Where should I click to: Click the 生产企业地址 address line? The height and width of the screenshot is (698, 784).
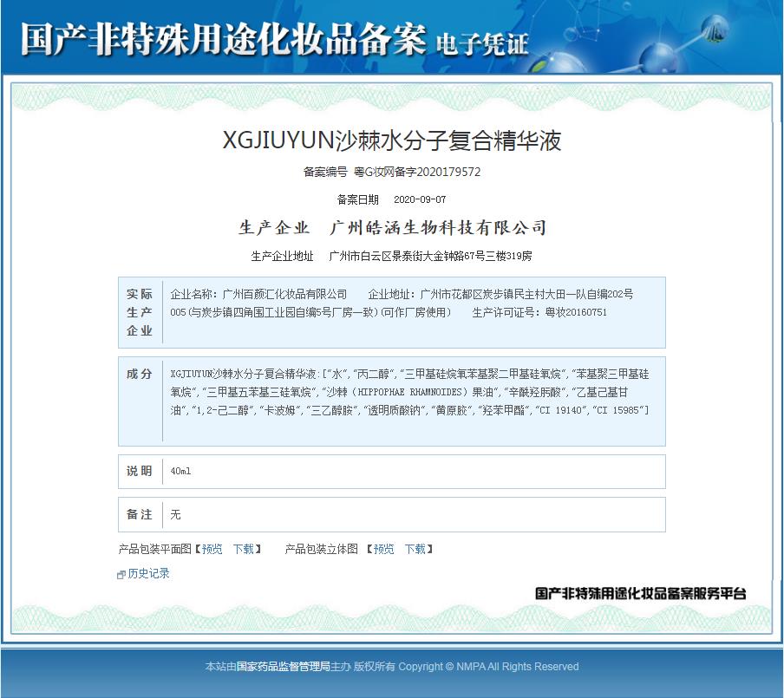click(x=391, y=257)
